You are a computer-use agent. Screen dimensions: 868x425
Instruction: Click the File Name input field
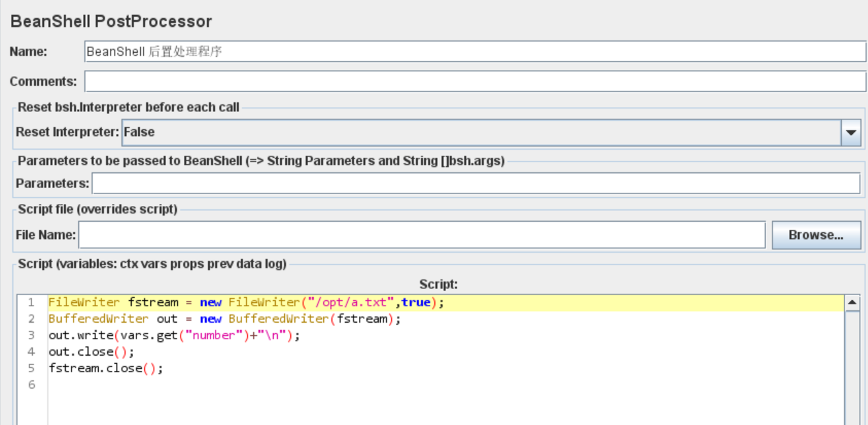pos(422,235)
